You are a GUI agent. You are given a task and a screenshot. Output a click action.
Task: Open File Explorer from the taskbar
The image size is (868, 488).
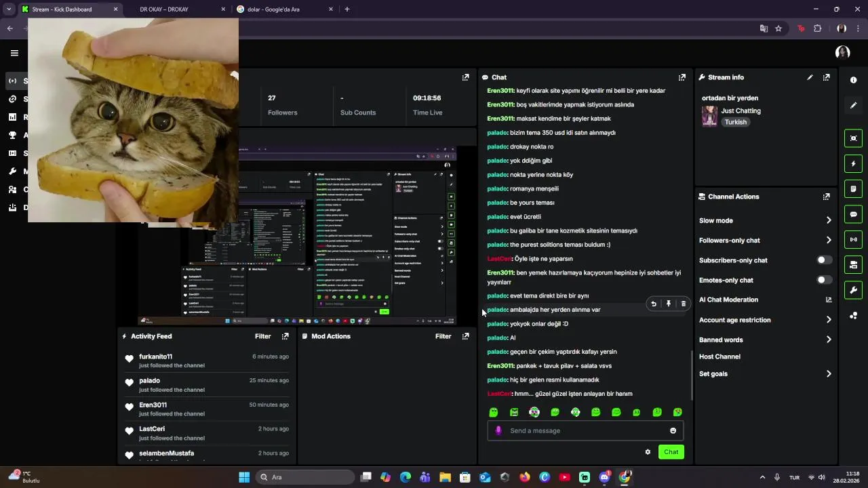[445, 477]
